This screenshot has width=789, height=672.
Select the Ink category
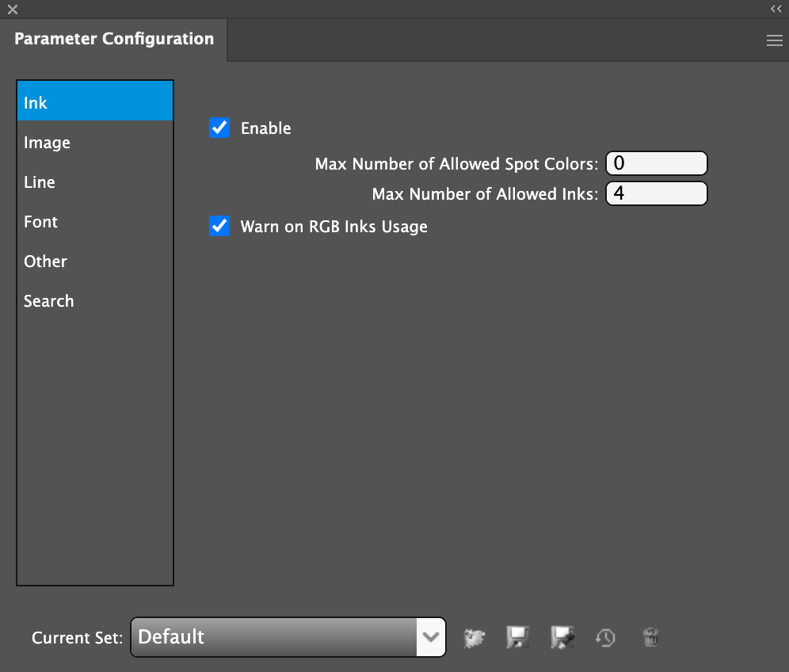(95, 103)
